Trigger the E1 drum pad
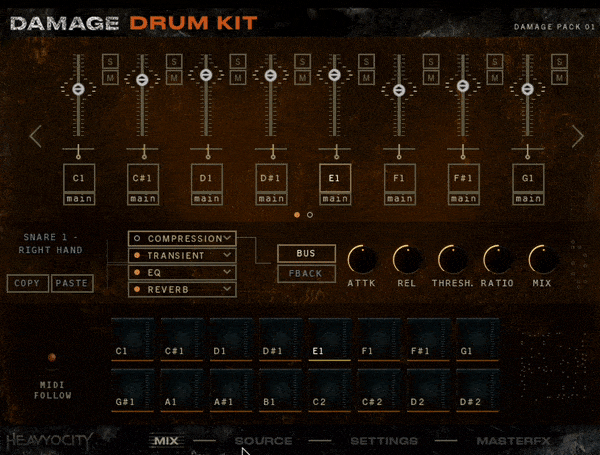600x455 pixels. click(329, 339)
